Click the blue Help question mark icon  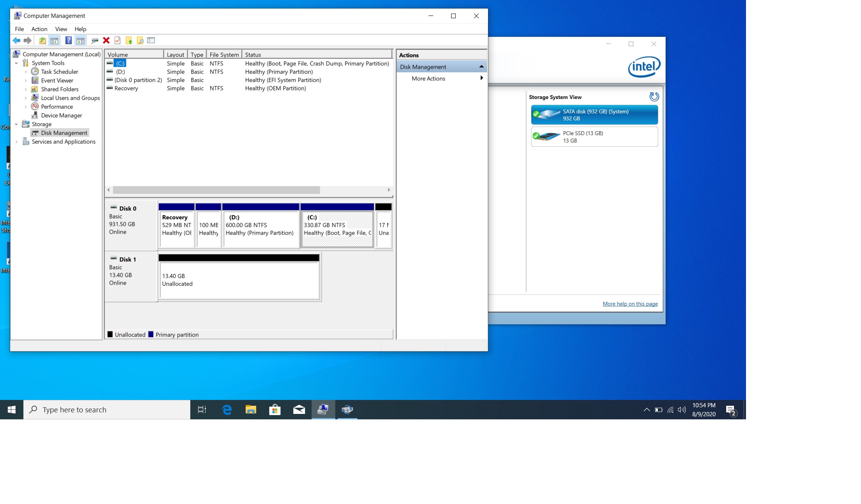(68, 40)
